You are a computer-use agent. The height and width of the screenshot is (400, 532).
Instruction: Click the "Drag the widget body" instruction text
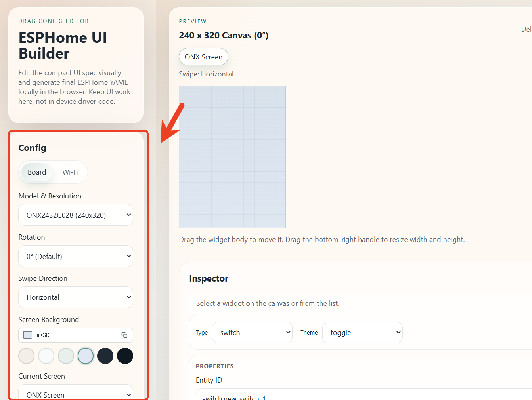coord(322,240)
